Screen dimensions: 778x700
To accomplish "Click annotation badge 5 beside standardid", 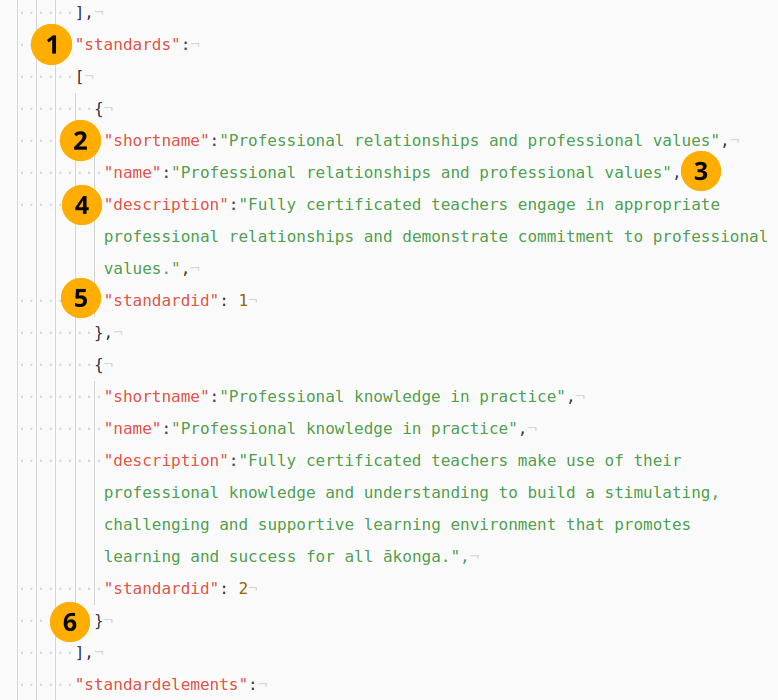I will 81,298.
